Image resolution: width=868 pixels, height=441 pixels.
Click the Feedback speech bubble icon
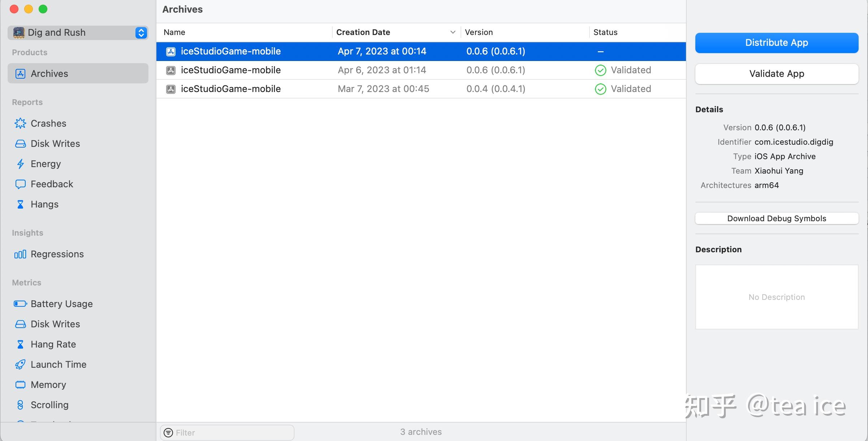pyautogui.click(x=20, y=184)
